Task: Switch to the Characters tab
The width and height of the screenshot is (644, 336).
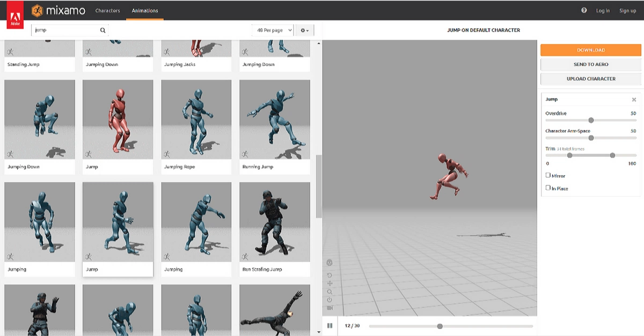Action: tap(107, 11)
